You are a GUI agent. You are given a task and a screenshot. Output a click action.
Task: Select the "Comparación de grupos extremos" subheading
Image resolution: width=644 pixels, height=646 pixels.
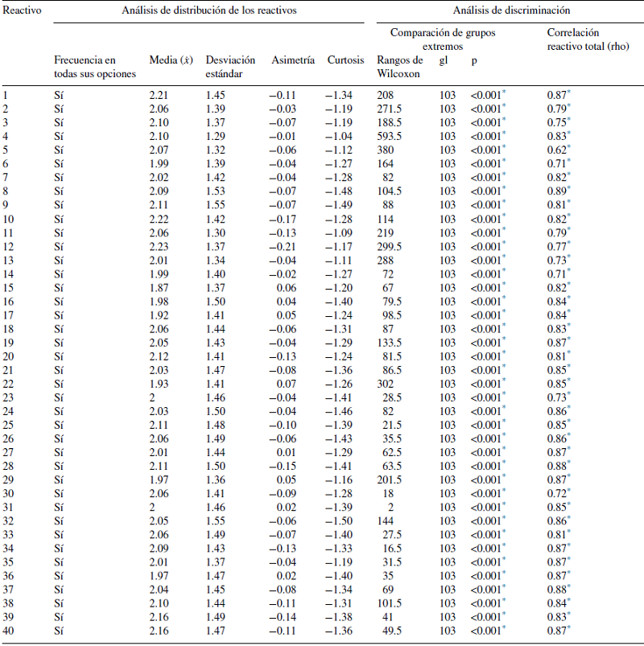(x=443, y=39)
